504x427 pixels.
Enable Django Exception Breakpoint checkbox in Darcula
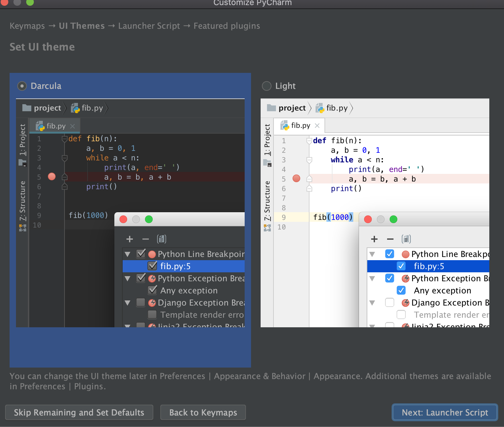[x=141, y=302]
